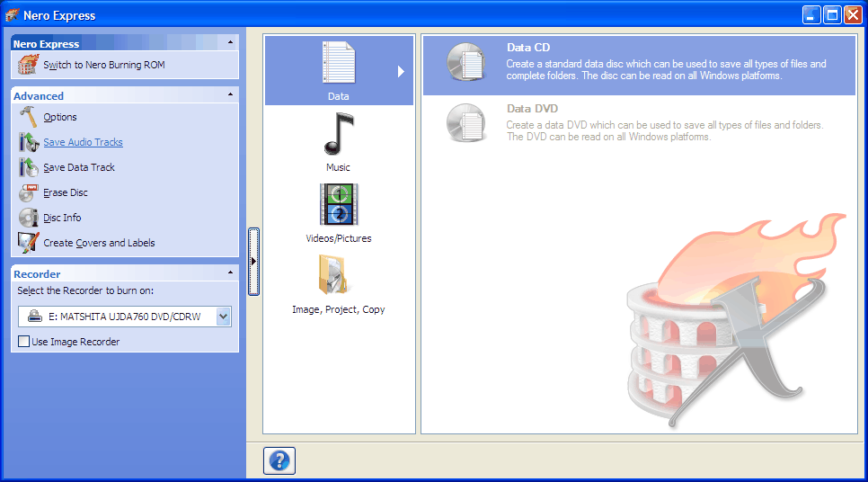Close the Nero Express window

[x=853, y=15]
